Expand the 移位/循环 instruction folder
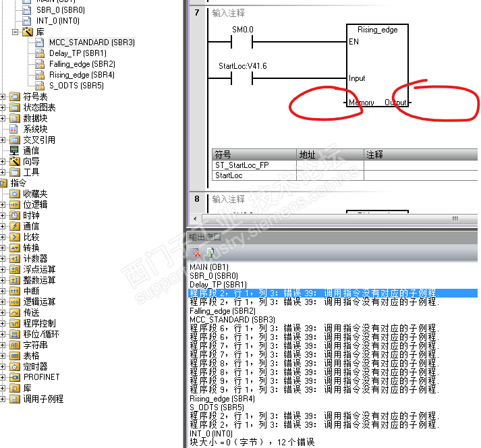This screenshot has height=448, width=481. coord(3,334)
